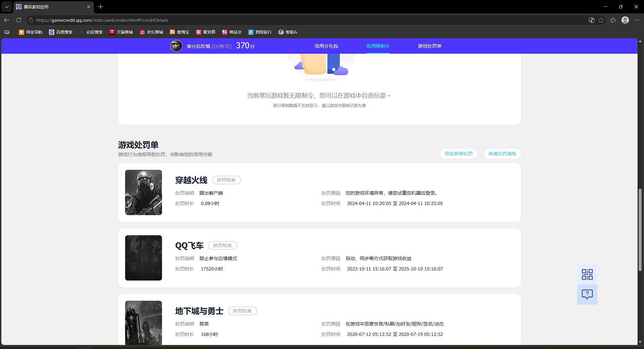Open the browser profile avatar
Viewport: 644px width, 349px height.
click(x=625, y=20)
